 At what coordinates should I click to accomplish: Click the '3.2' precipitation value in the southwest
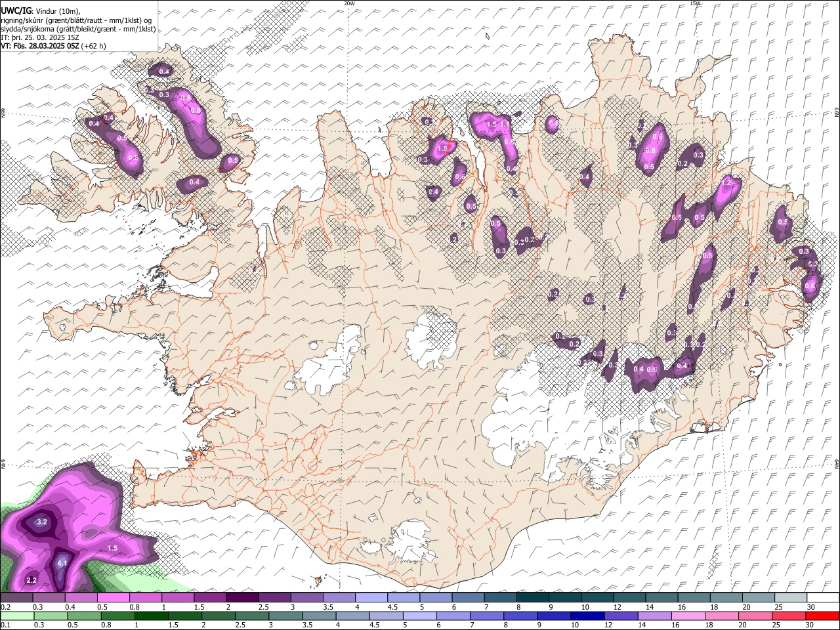[41, 522]
